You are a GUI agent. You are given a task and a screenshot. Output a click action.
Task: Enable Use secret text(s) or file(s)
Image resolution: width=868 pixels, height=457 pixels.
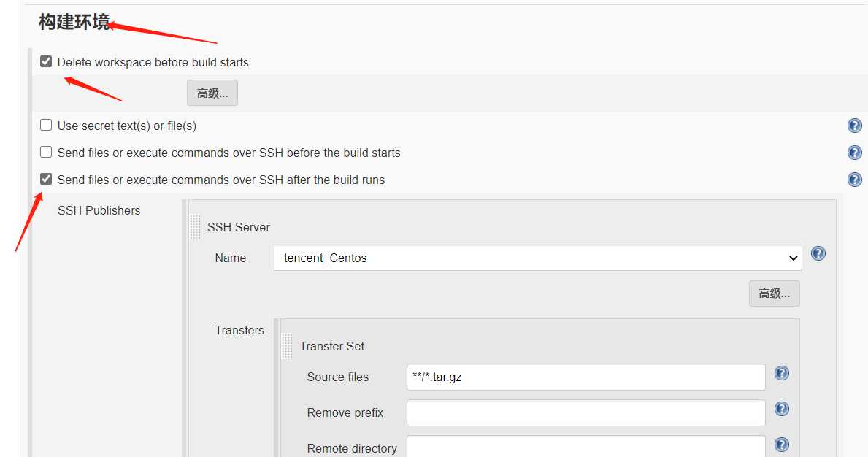[46, 125]
